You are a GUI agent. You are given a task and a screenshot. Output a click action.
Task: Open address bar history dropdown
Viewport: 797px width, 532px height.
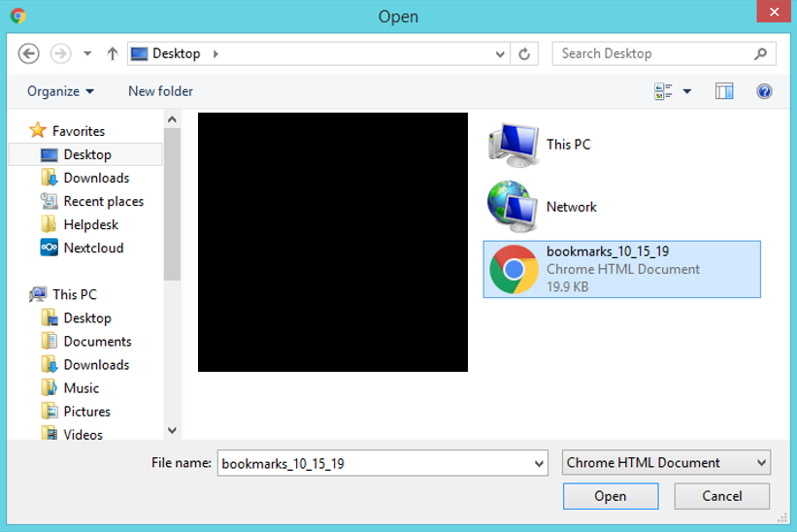coord(500,53)
